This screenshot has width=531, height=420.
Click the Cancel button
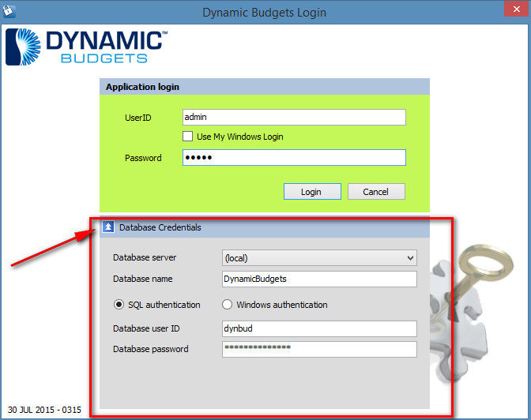click(376, 192)
